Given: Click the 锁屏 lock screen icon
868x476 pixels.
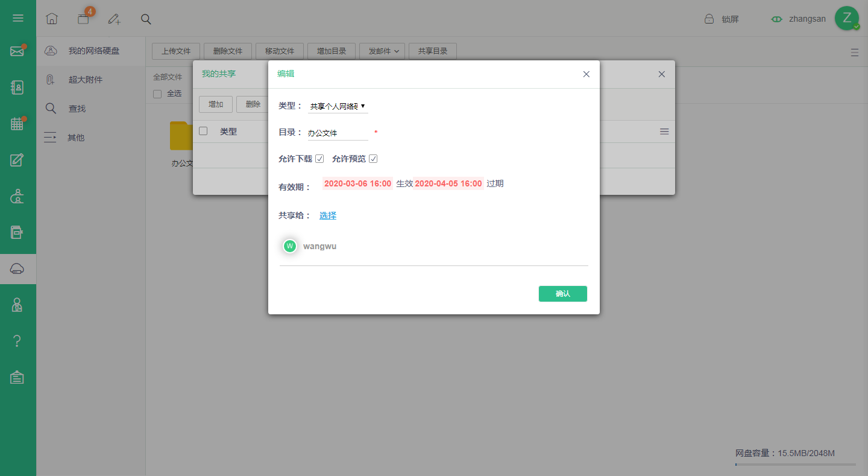Looking at the screenshot, I should (x=709, y=19).
